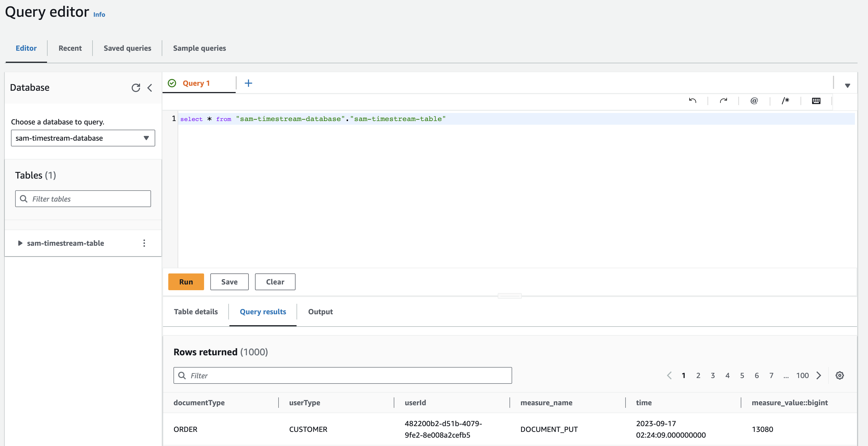Screen dimensions: 868x446
Task: Open the Info link beside Query editor
Action: pos(99,14)
